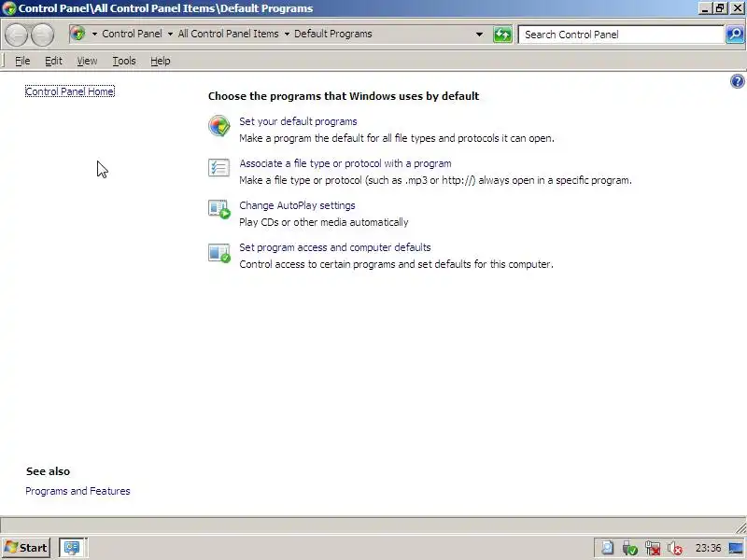Click the Forward navigation arrow button
747x560 pixels.
[x=42, y=35]
